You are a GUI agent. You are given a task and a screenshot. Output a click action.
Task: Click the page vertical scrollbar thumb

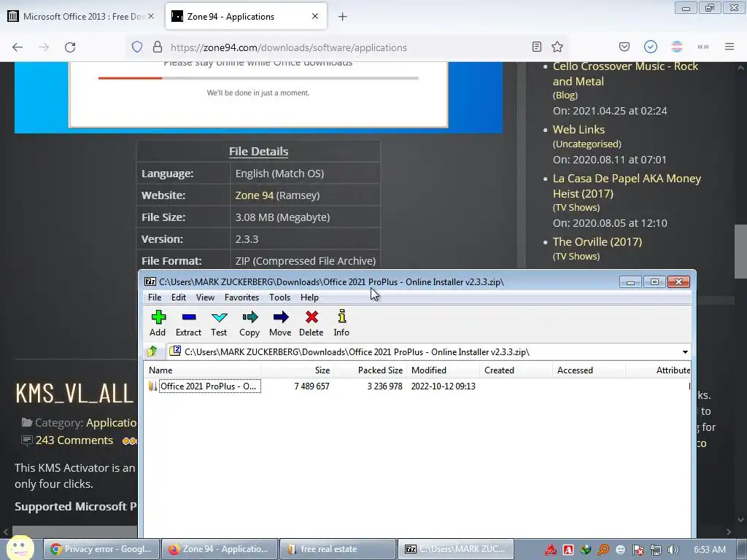(x=740, y=251)
